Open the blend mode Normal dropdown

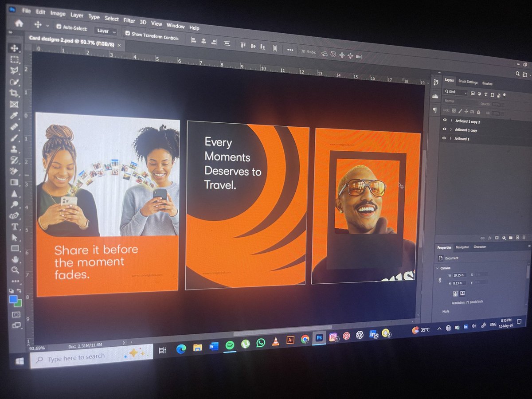(460, 101)
